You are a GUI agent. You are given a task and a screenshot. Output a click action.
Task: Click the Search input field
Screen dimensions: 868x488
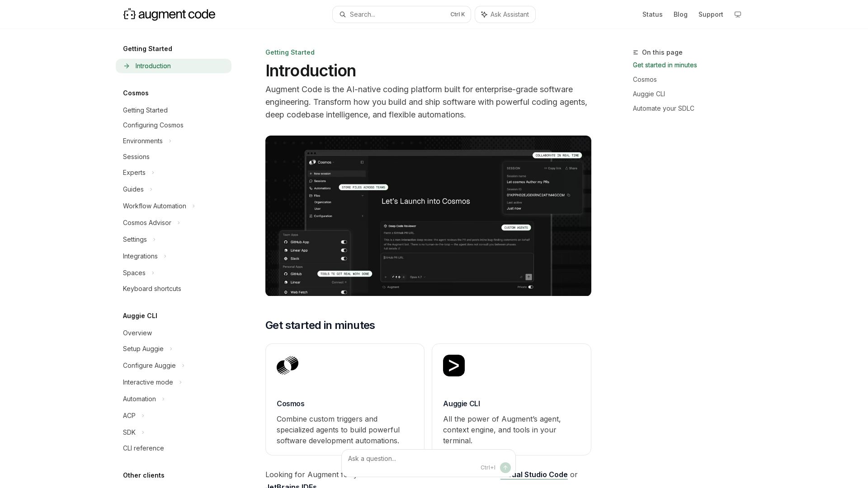[401, 14]
